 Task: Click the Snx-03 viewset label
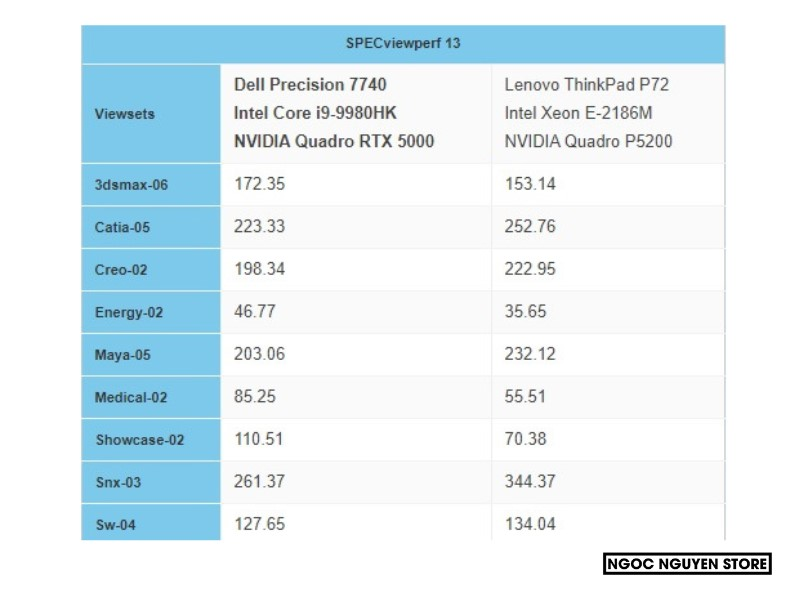click(118, 482)
